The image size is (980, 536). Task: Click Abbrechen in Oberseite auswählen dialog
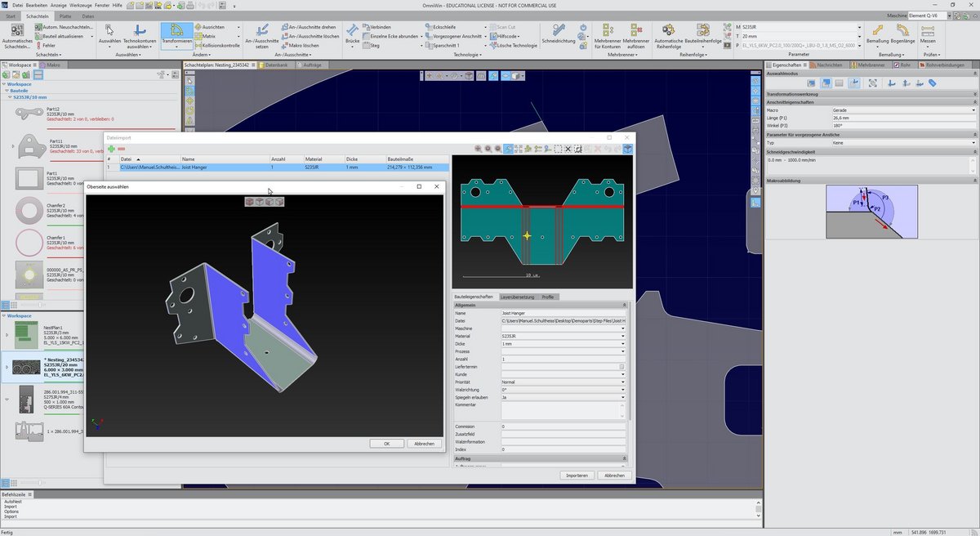tap(424, 444)
